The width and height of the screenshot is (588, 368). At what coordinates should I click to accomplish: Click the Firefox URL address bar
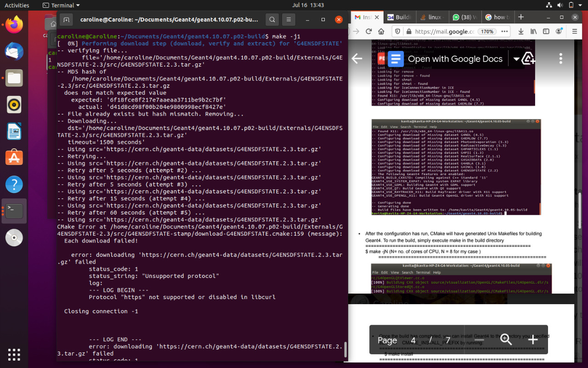pos(443,32)
